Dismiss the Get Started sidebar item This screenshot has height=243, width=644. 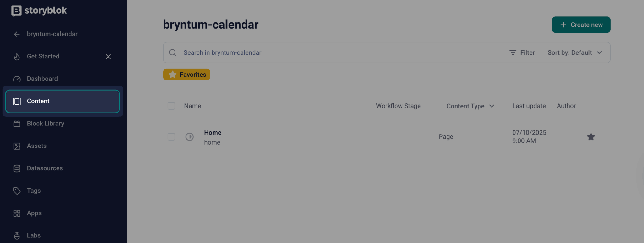(108, 57)
